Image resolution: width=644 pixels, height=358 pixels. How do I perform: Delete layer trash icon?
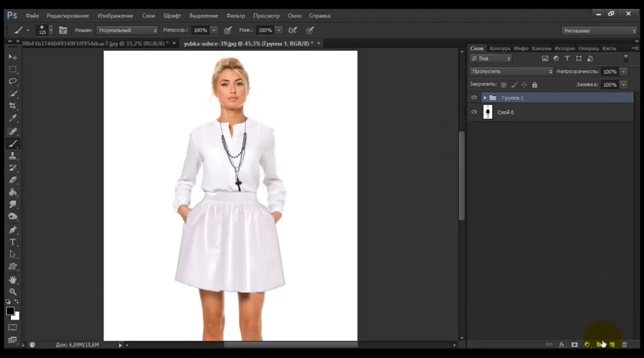point(625,345)
